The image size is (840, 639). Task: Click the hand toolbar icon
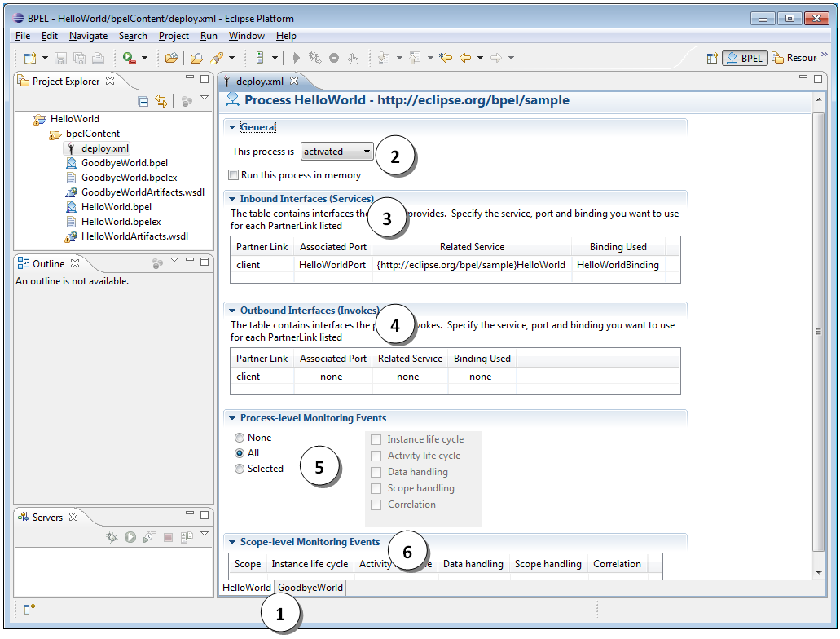click(x=353, y=58)
